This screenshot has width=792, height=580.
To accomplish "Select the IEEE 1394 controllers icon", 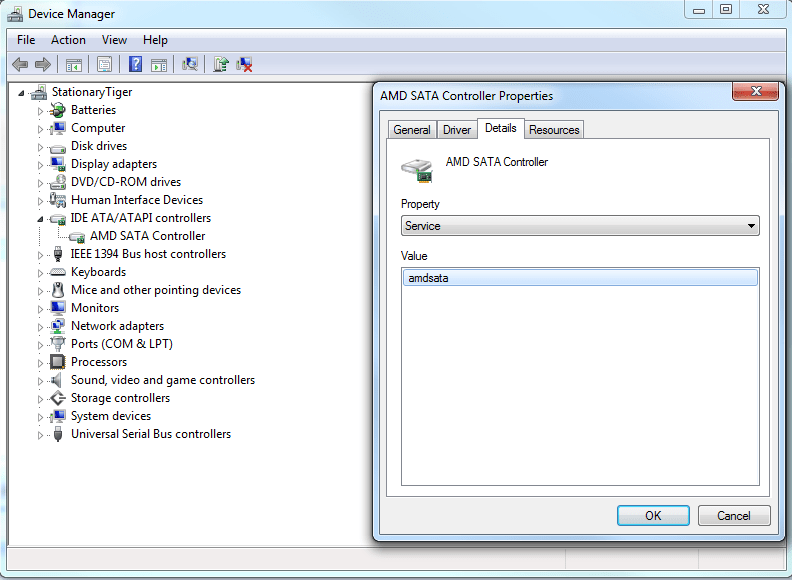I will [x=58, y=254].
